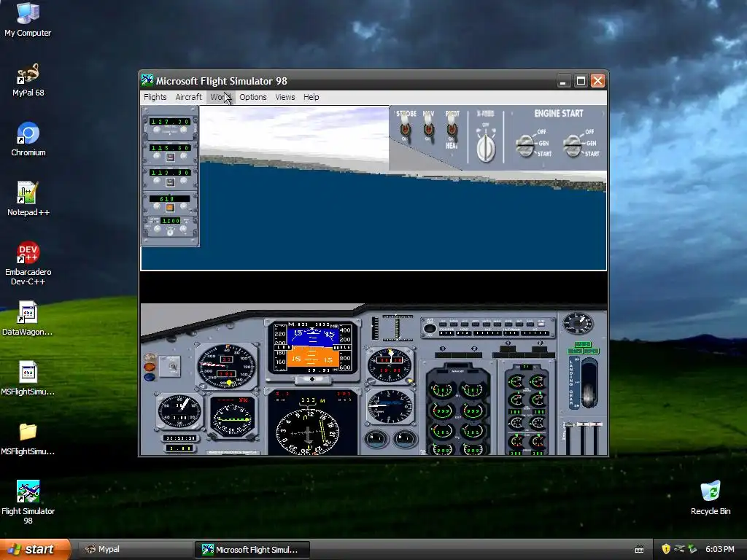Click the green landing gear indicator lights
The height and width of the screenshot is (560, 747).
[x=583, y=348]
